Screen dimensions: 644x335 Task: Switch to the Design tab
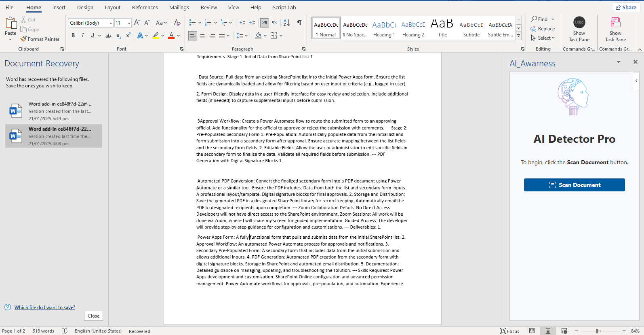point(85,7)
